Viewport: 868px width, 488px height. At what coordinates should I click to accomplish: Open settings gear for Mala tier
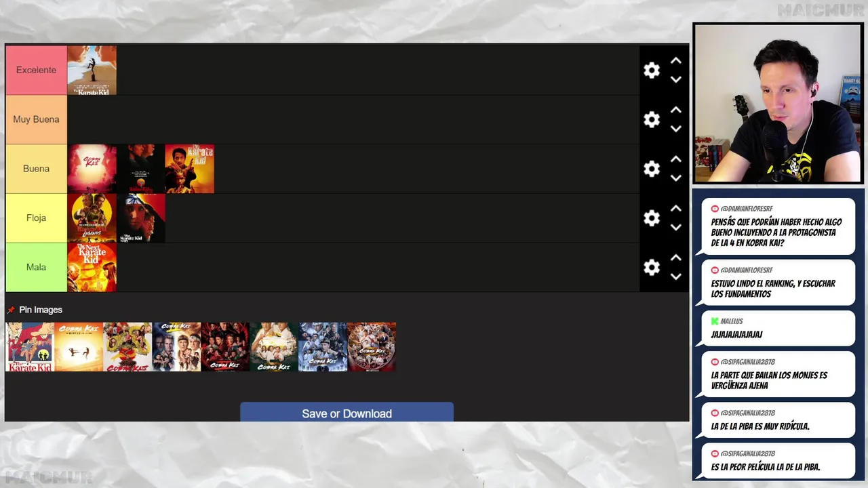coord(652,268)
